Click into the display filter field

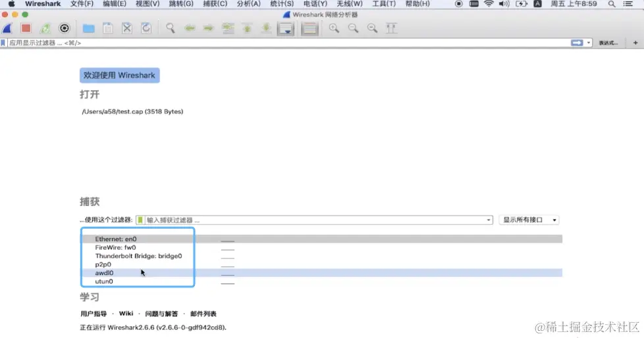point(288,43)
